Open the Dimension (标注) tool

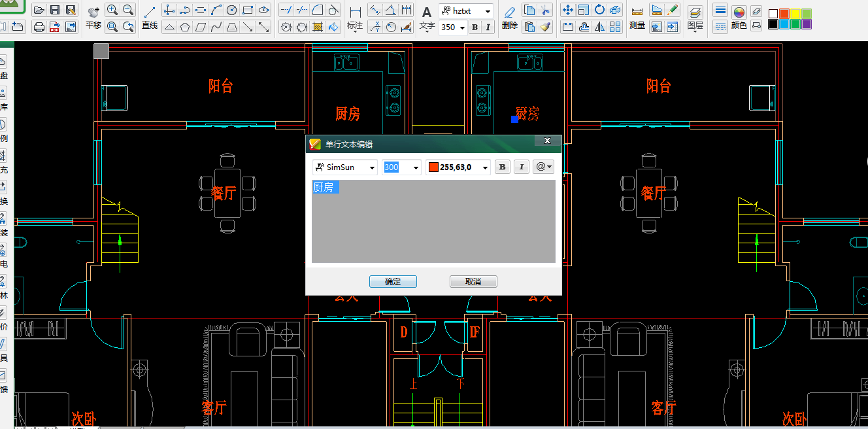point(355,18)
